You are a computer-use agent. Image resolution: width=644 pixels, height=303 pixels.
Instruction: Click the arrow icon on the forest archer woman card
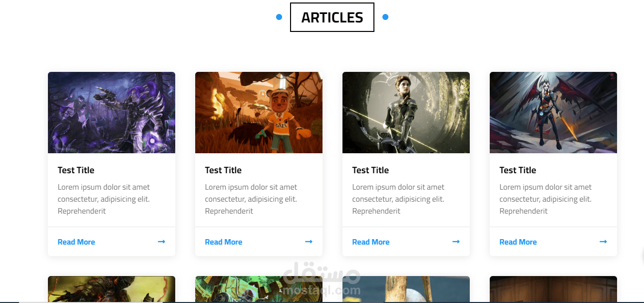456,242
